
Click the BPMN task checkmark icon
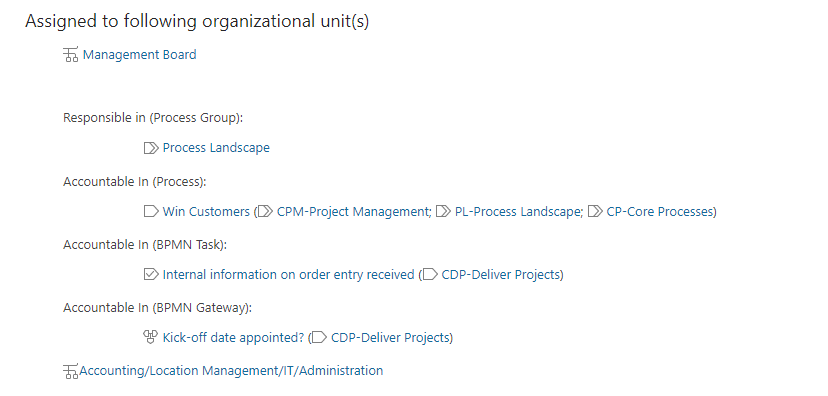[x=151, y=275]
